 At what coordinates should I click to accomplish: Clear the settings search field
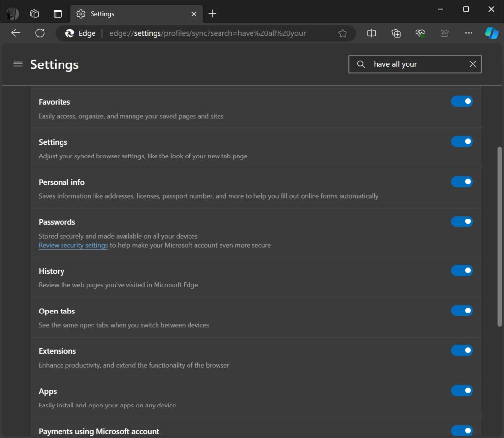[472, 64]
